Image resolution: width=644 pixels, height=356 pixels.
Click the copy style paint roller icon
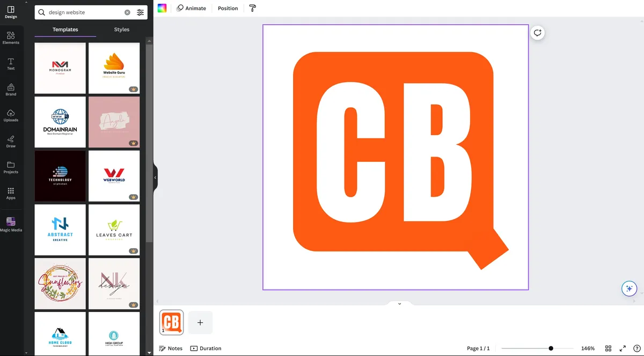pos(253,8)
